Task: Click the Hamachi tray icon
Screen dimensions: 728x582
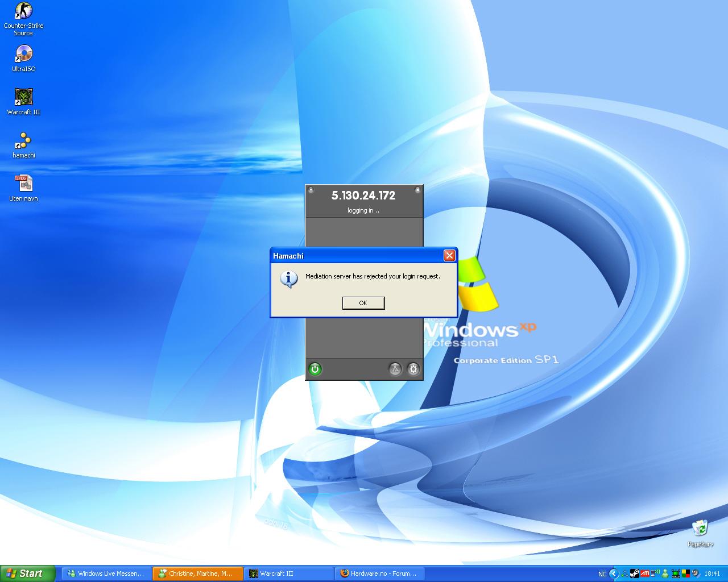Action: 624,574
